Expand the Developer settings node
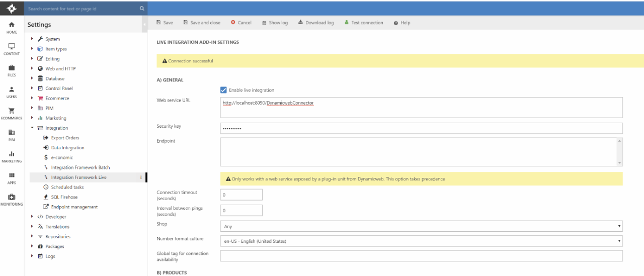The height and width of the screenshot is (276, 644). (32, 217)
